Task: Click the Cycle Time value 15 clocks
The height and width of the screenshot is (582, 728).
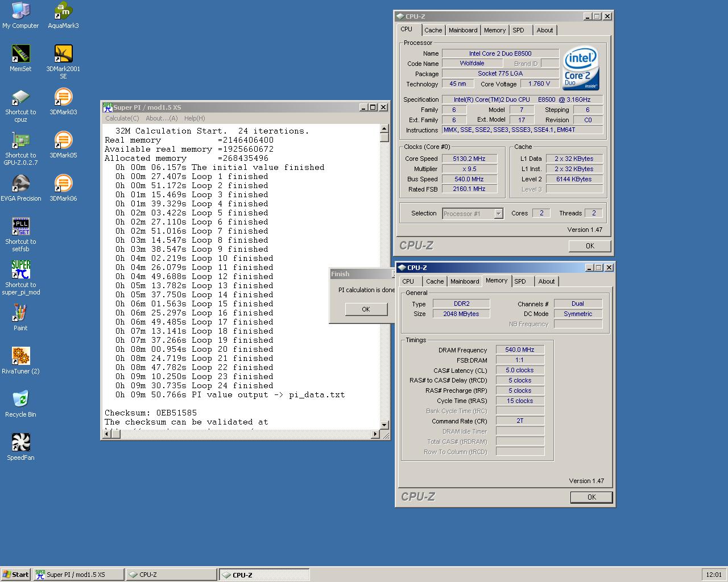Action: [x=520, y=401]
